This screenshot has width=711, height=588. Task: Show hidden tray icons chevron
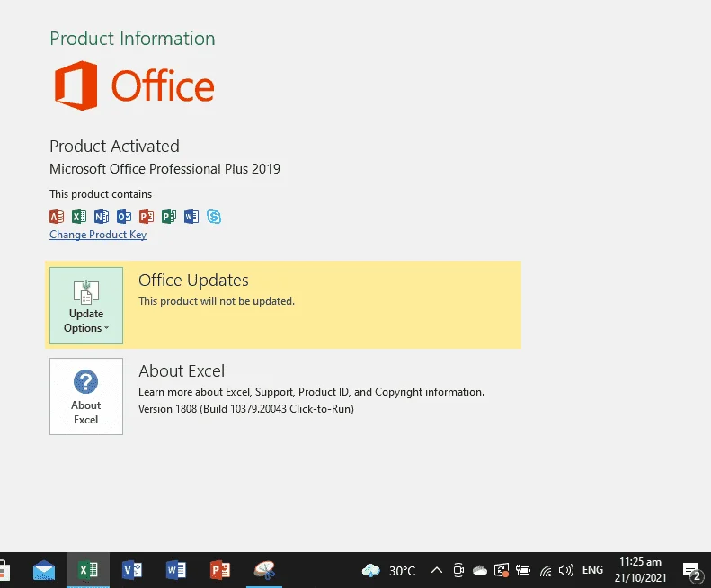(437, 570)
